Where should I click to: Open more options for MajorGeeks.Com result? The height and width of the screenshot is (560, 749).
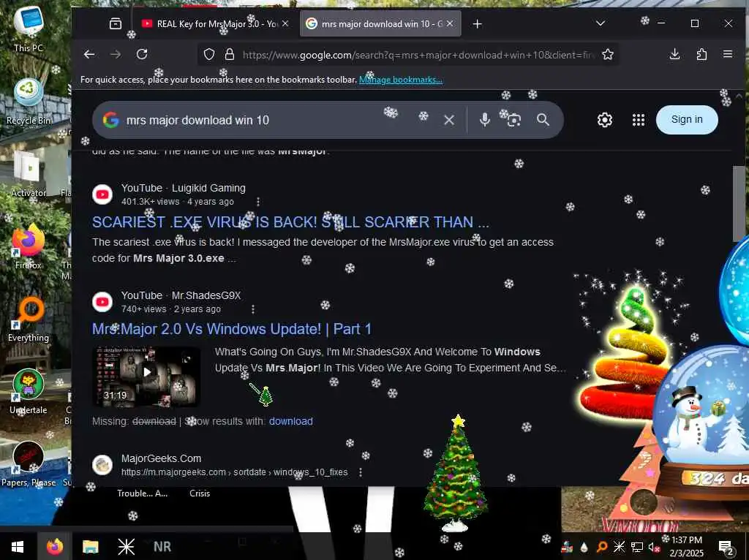(360, 472)
